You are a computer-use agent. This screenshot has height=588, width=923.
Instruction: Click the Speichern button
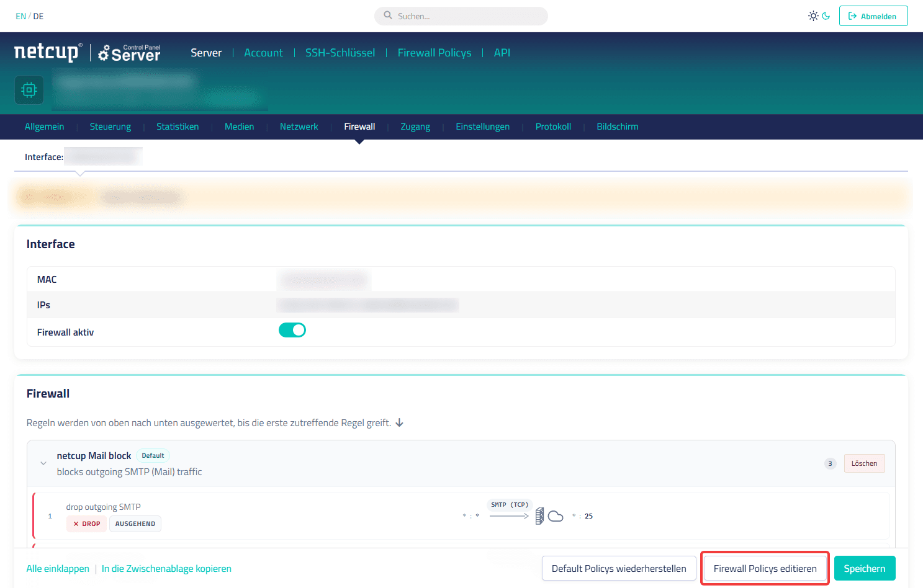865,569
